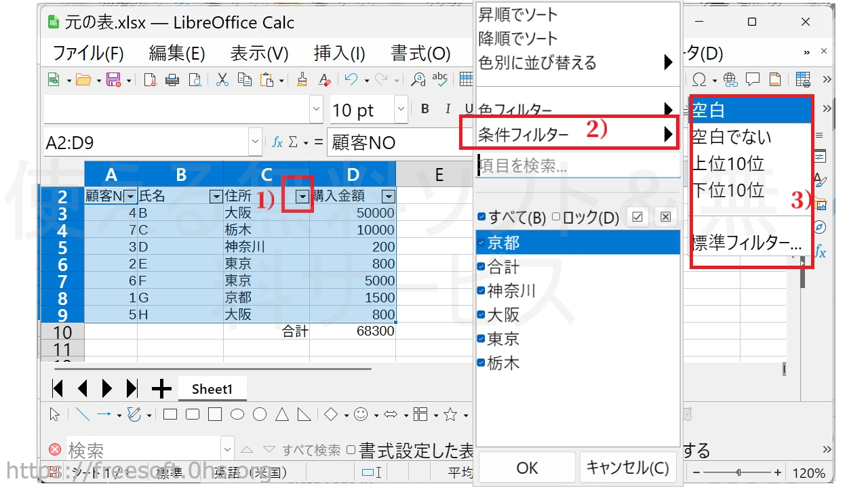Viewport: 868px width, 488px height.
Task: Choose 標準フィルター... from the submenu
Action: [x=746, y=243]
